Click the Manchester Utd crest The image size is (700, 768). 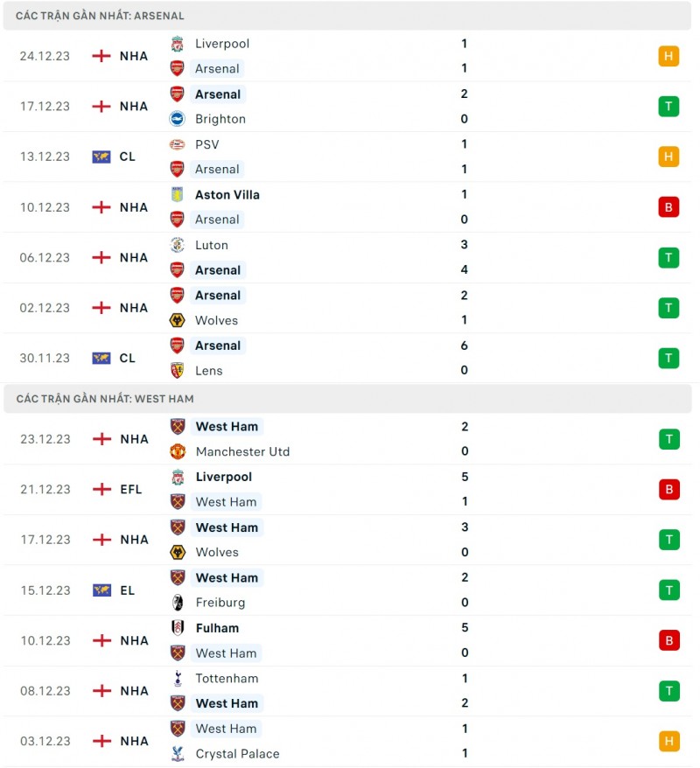click(x=178, y=451)
